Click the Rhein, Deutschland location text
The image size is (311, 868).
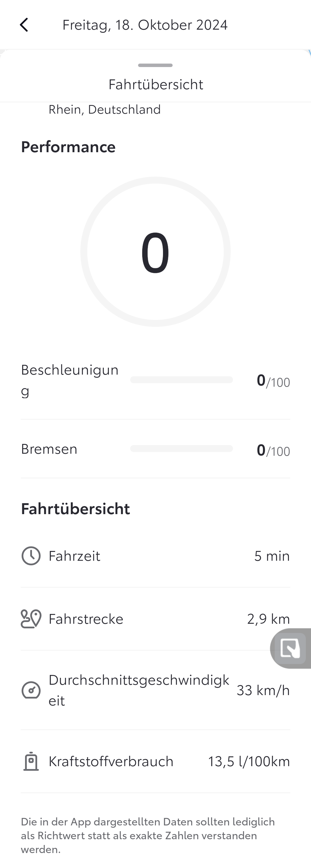pos(105,110)
